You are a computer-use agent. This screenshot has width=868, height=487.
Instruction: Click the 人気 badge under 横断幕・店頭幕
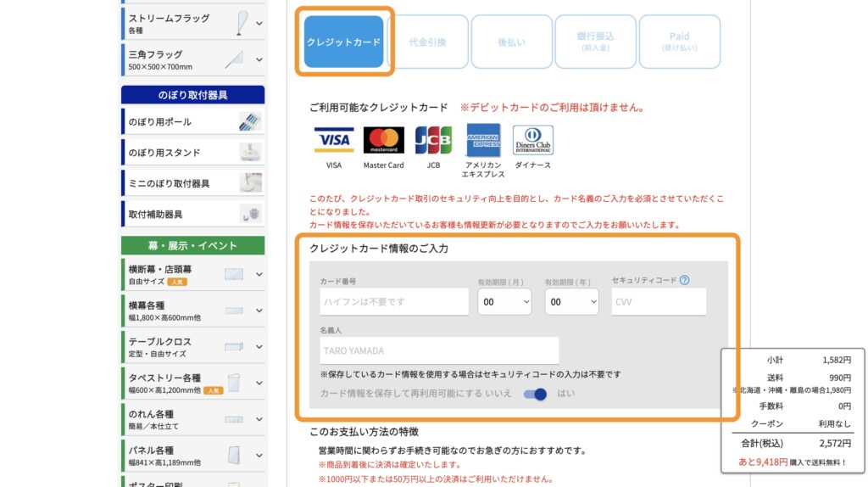pos(177,282)
